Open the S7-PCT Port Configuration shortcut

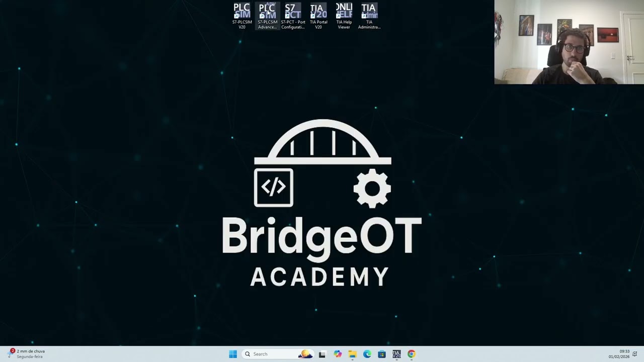click(x=293, y=16)
